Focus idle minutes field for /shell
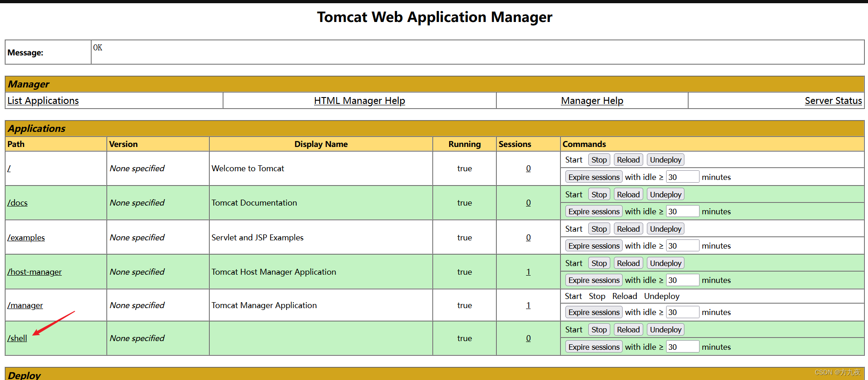 tap(683, 347)
